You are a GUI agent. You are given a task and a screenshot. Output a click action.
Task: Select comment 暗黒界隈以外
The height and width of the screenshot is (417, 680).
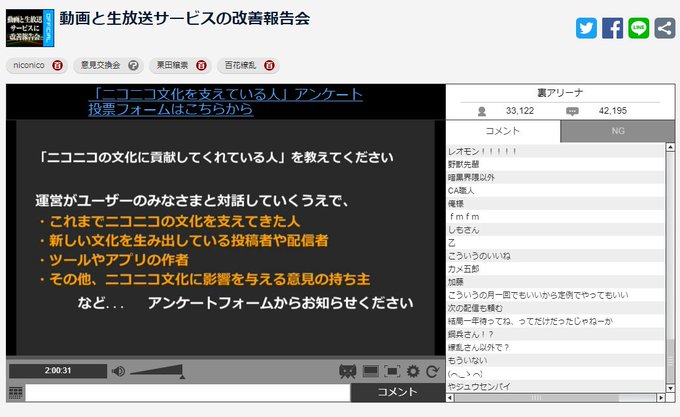[x=555, y=177]
